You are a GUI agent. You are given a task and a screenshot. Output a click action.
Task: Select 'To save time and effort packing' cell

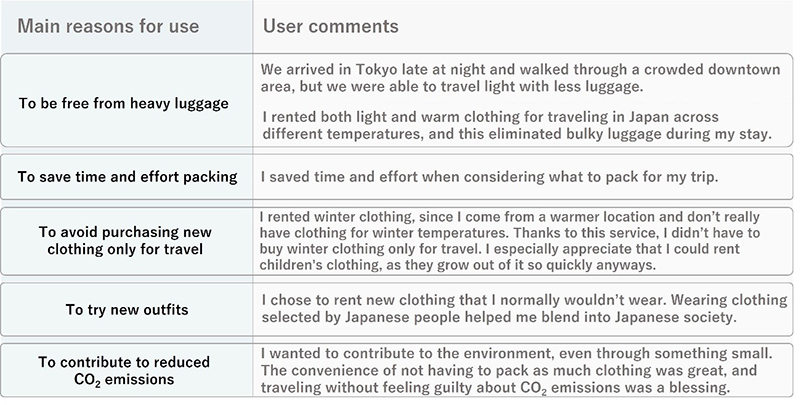pos(128,176)
